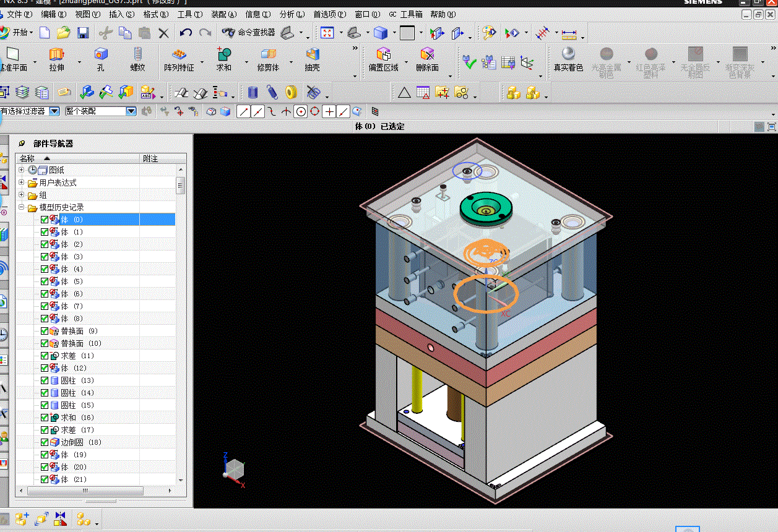Open 命令查找器 command finder
The height and width of the screenshot is (532, 778).
click(248, 32)
